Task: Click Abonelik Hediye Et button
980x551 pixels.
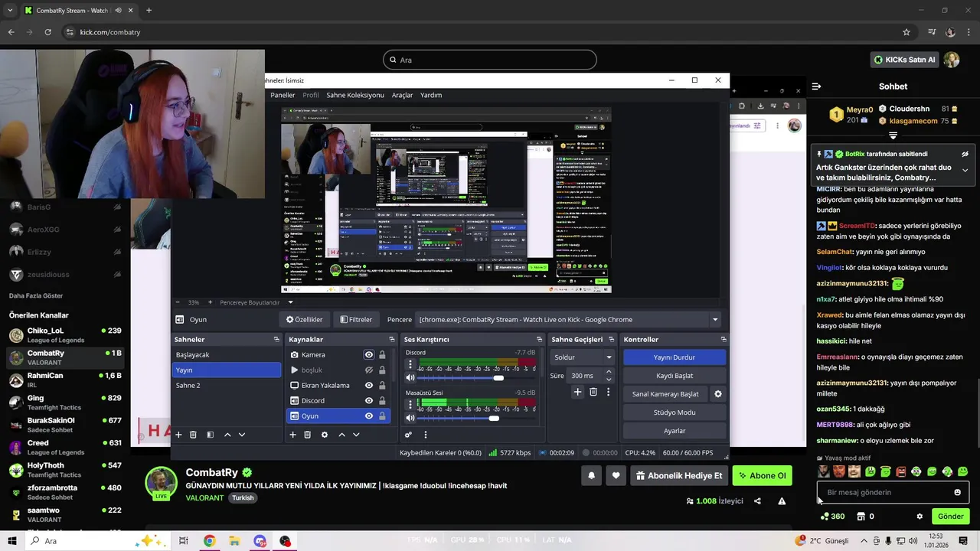Action: tap(678, 475)
